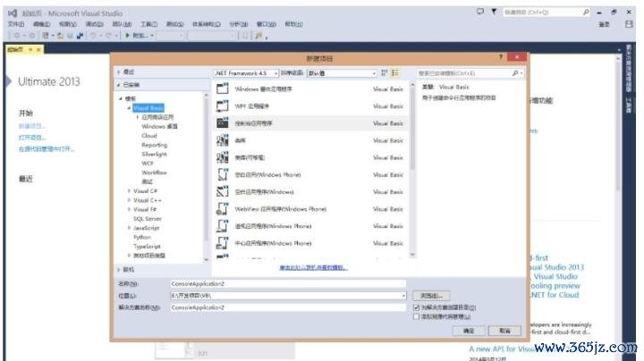Viewport: 644px width, 361px height.
Task: Click the Open File toolbar icon
Action: point(61,36)
